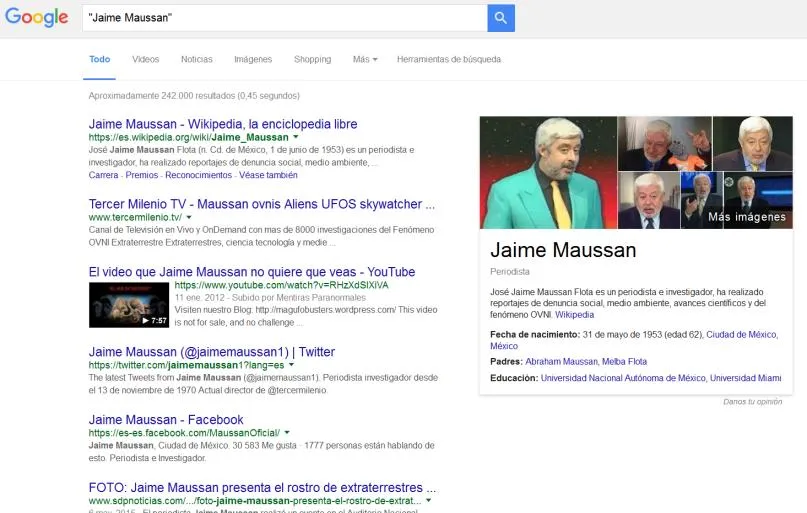Open the Abraham Maussan parent link

click(x=562, y=362)
